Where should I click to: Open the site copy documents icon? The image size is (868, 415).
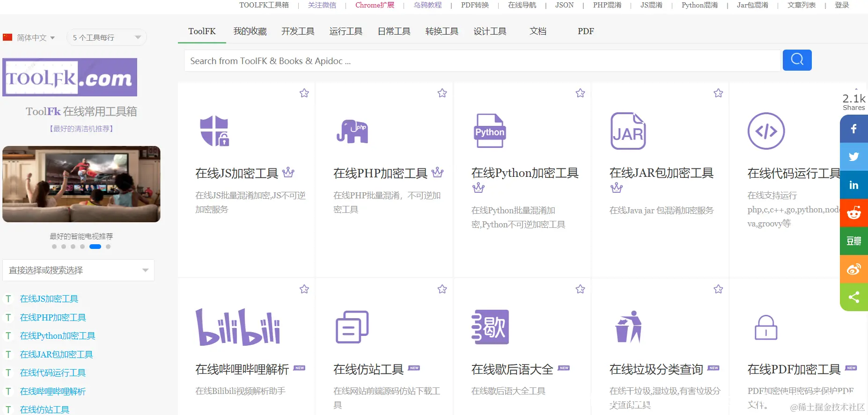click(352, 327)
